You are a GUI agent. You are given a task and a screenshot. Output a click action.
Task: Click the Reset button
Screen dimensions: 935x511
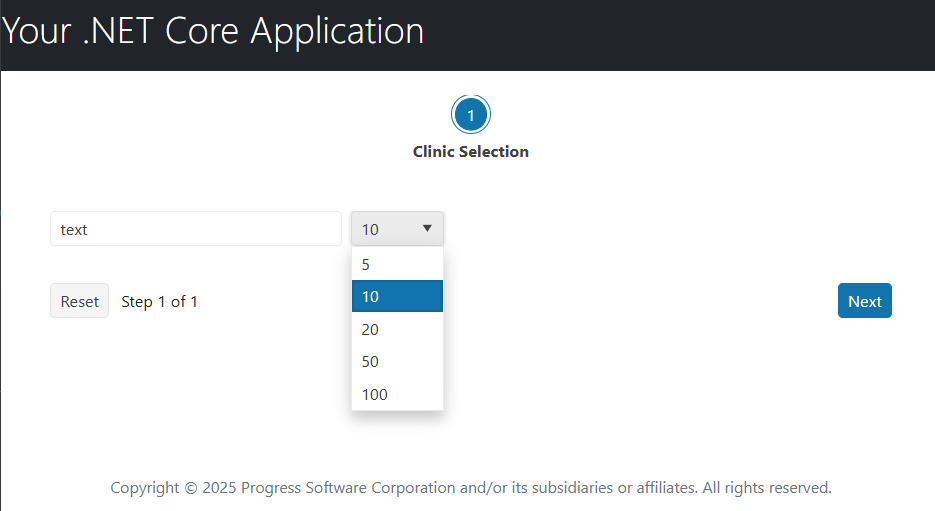[x=79, y=301]
